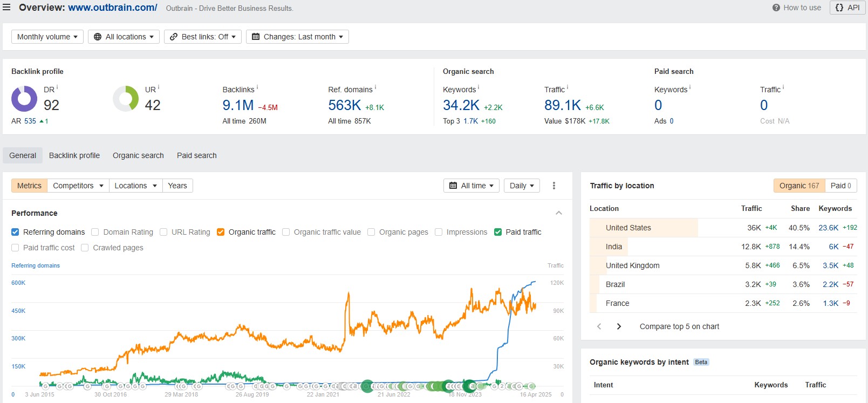Enable the Paid traffic cost checkbox

click(15, 248)
